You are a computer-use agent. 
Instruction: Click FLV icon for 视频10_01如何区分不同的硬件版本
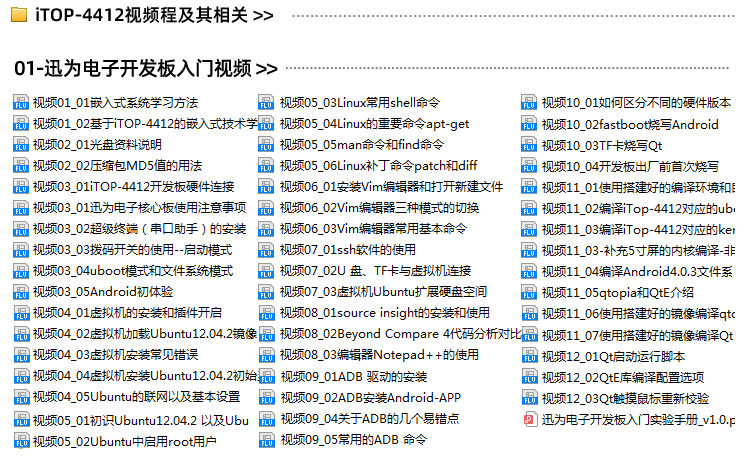529,102
